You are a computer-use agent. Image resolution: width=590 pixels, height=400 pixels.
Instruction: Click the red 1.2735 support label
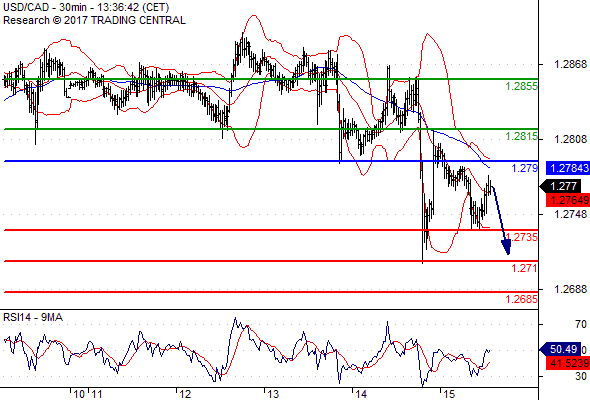(522, 237)
